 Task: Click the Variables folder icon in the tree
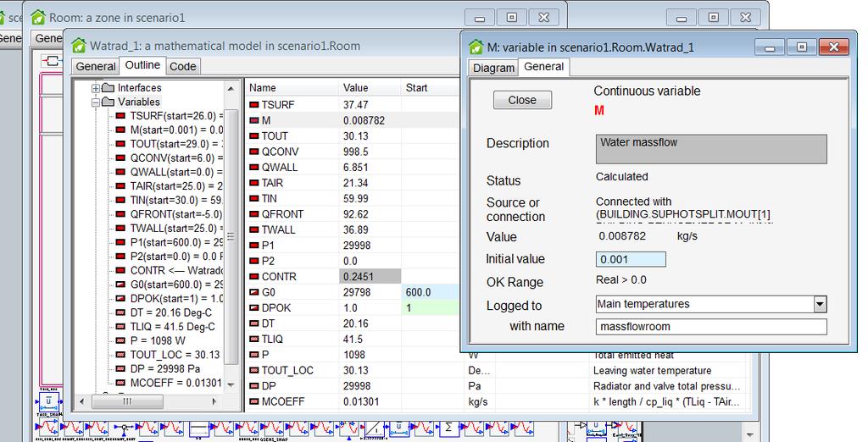point(108,102)
